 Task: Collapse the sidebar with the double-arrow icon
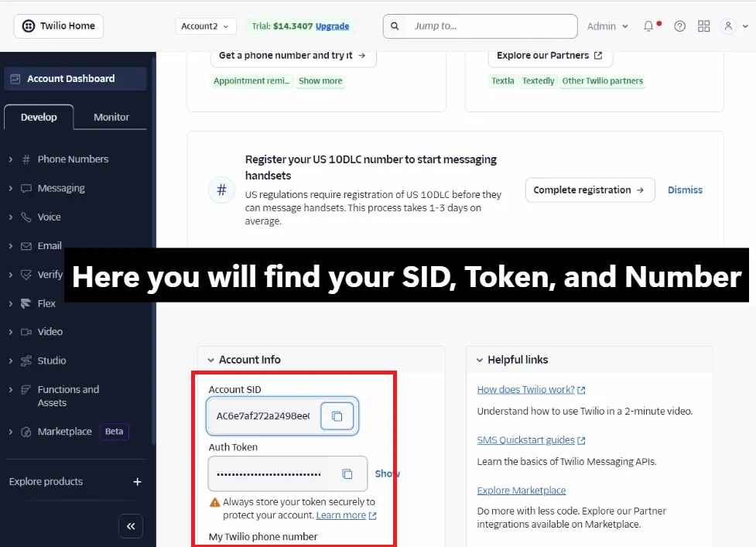pyautogui.click(x=130, y=525)
